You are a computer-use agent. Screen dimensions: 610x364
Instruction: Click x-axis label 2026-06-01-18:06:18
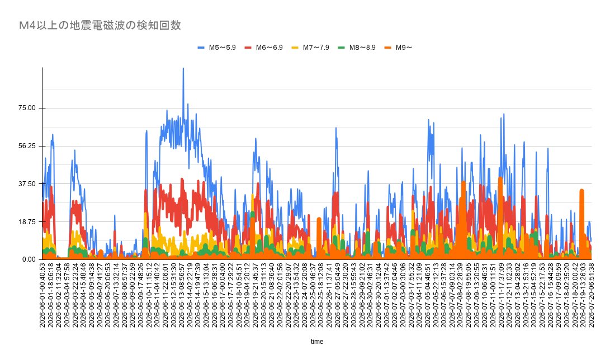(x=50, y=295)
